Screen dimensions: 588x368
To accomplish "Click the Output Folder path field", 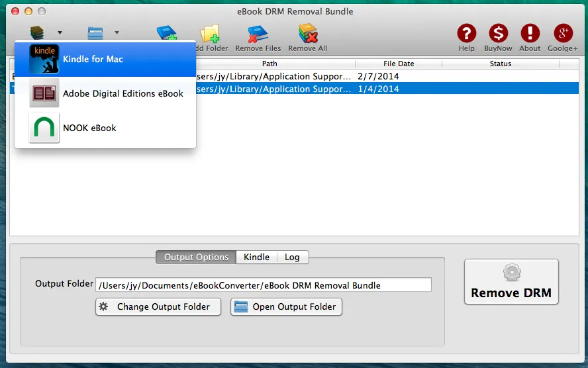I will (x=264, y=285).
